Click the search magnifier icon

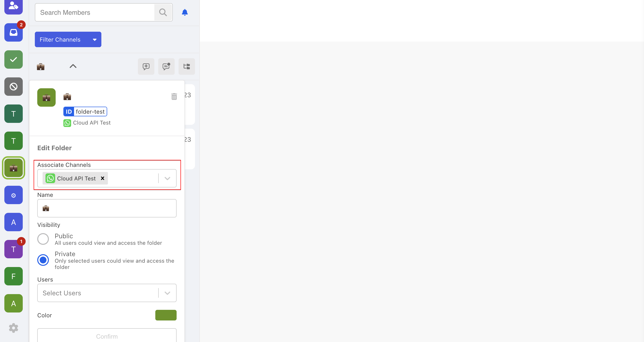pos(163,13)
